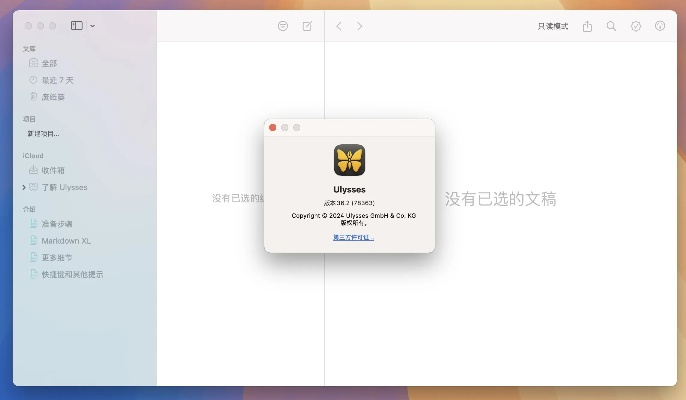
Task: Open the 快捷键和其他提示 sheet entry
Action: tap(66, 274)
